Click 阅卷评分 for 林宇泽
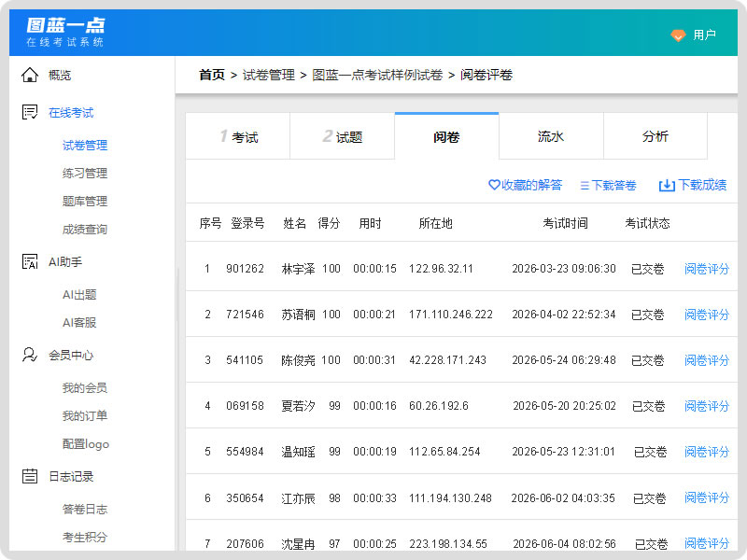 click(707, 269)
